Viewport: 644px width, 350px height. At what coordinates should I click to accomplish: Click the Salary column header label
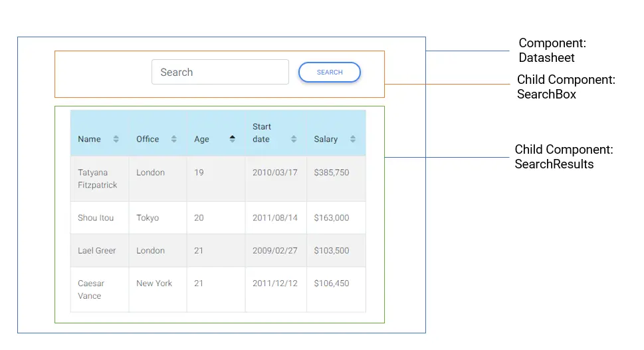click(326, 139)
